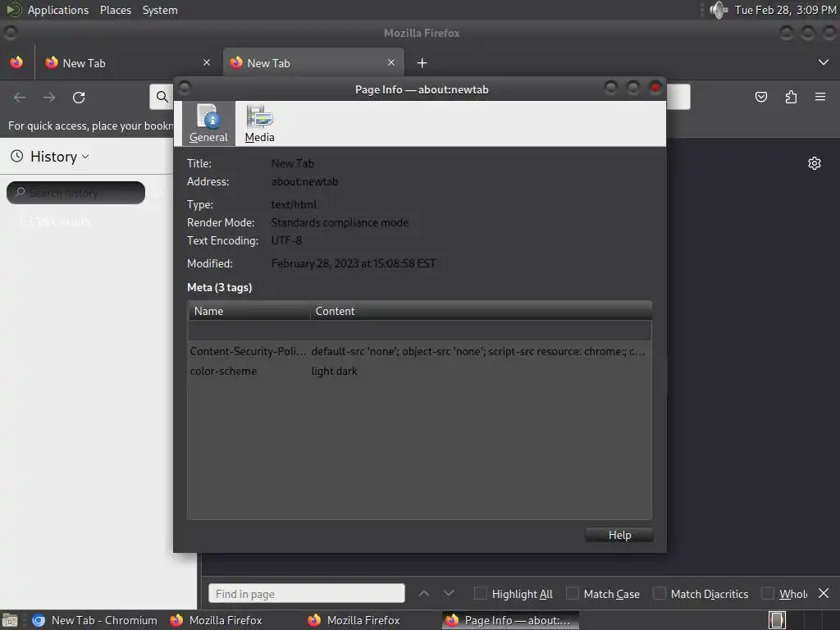Click the workspace switcher icon
The height and width of the screenshot is (630, 840).
tap(777, 620)
